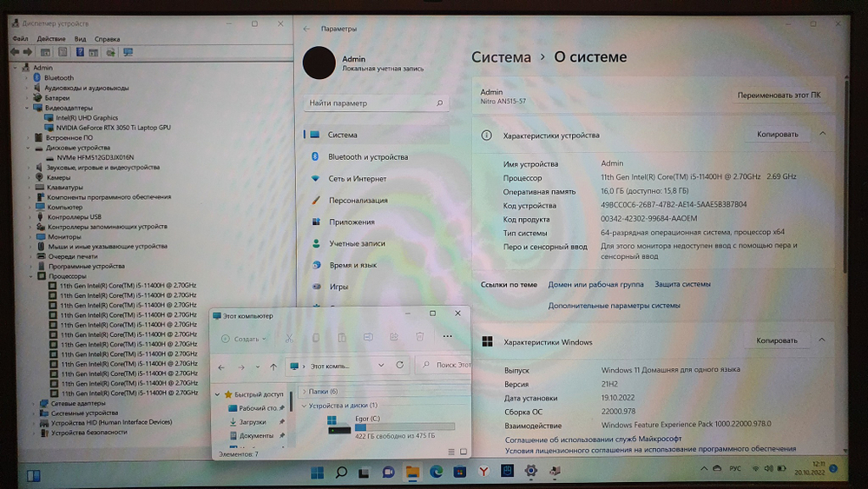Open the three-dots More menu in Explorer
This screenshot has width=868, height=489.
[447, 336]
